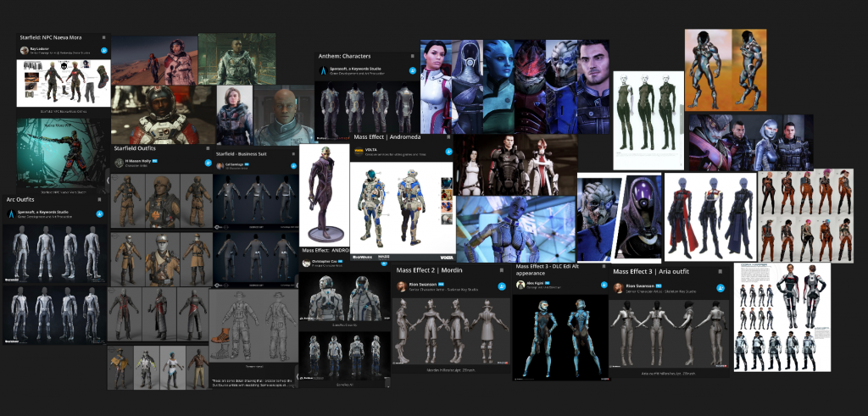Click Christopher Cao's avatar icon
Image resolution: width=868 pixels, height=416 pixels.
pos(306,263)
